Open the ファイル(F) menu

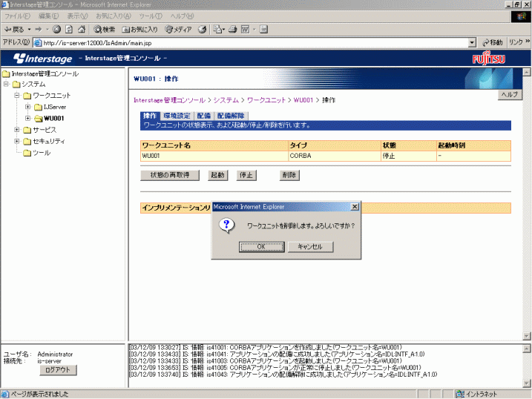[x=17, y=16]
